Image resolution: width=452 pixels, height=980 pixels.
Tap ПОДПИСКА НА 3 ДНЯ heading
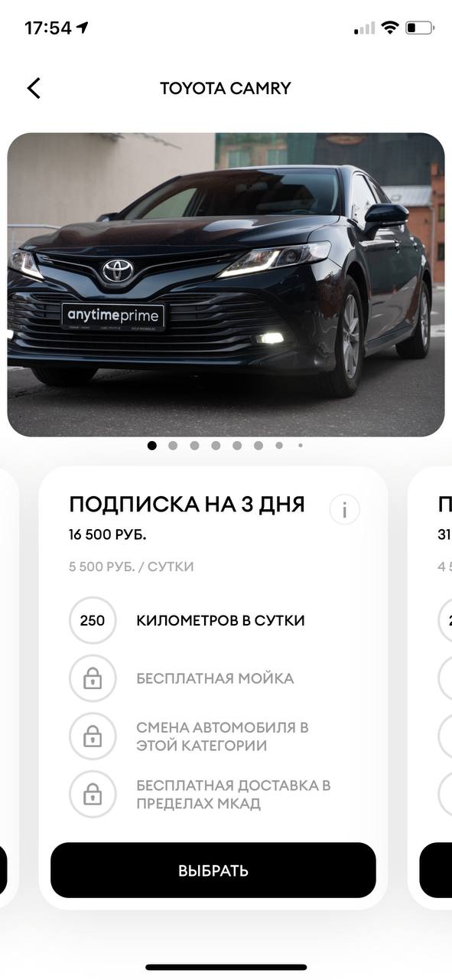[x=187, y=505]
